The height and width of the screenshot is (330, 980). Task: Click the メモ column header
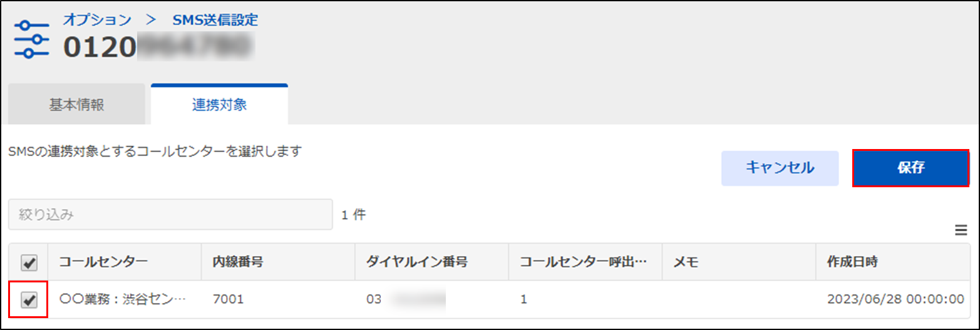[739, 262]
